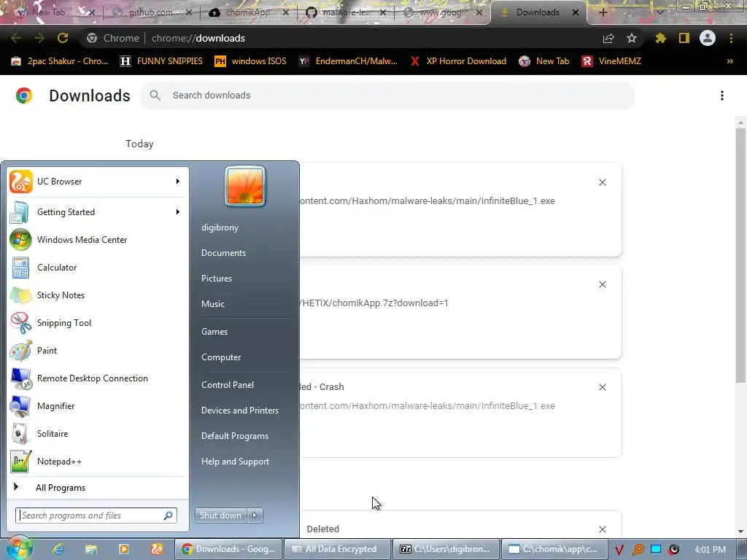Expand the Getting Started submenu arrow
The width and height of the screenshot is (747, 560).
[x=178, y=212]
